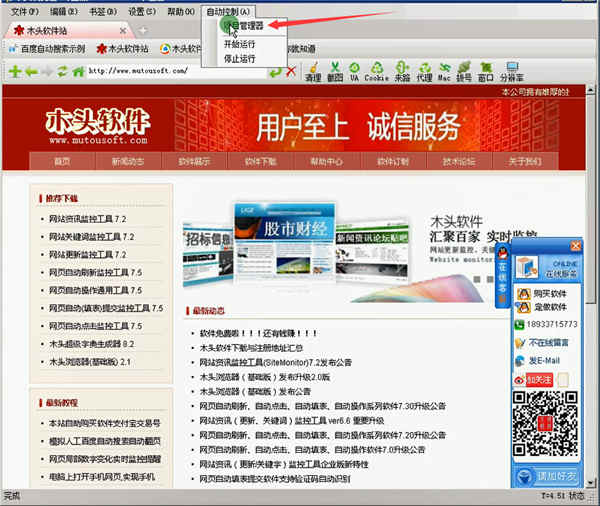Click the green home icon in navigation bar
Image resolution: width=600 pixels, height=506 pixels.
pos(77,71)
